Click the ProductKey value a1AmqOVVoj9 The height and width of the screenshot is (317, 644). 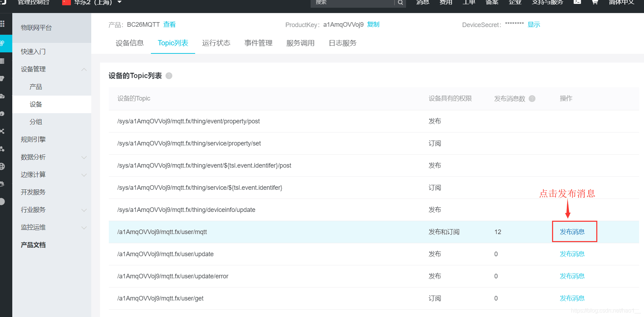(344, 25)
